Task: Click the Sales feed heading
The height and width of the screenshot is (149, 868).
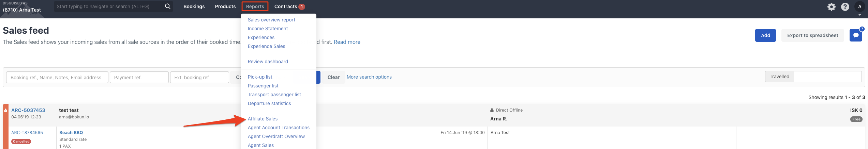Action: click(x=26, y=30)
